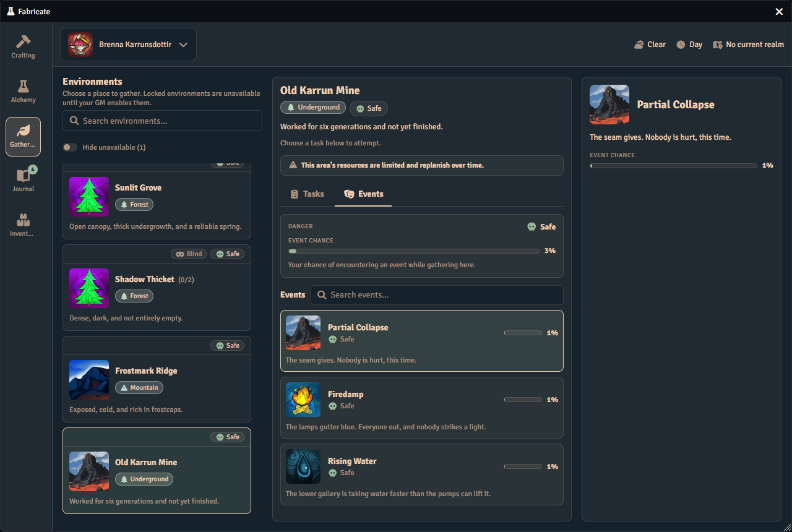Click the Safe badge on Old Karrun Mine card

click(x=227, y=437)
